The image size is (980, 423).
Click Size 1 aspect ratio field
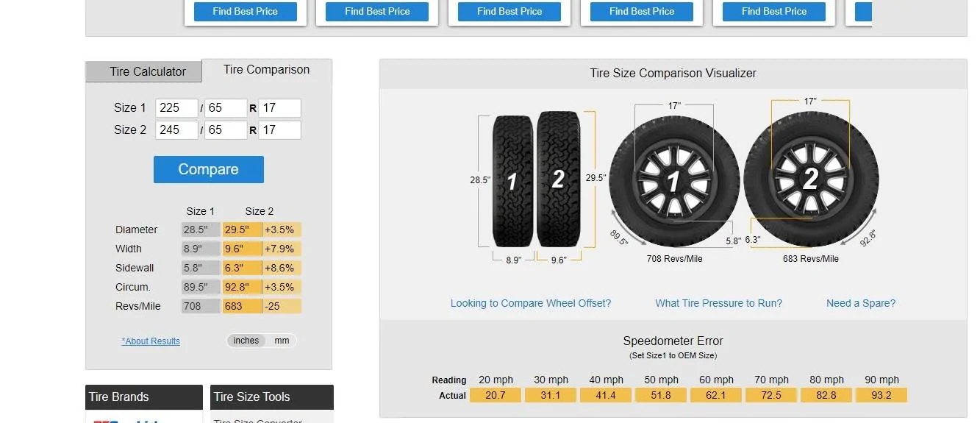[x=225, y=107]
